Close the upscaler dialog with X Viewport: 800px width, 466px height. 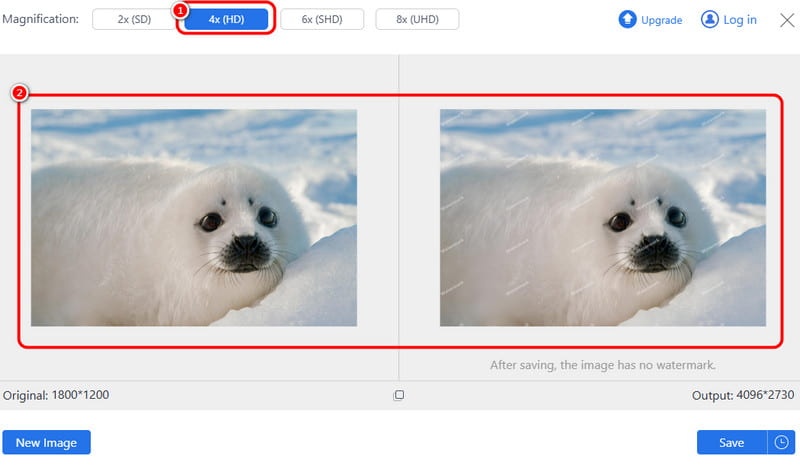pos(786,19)
